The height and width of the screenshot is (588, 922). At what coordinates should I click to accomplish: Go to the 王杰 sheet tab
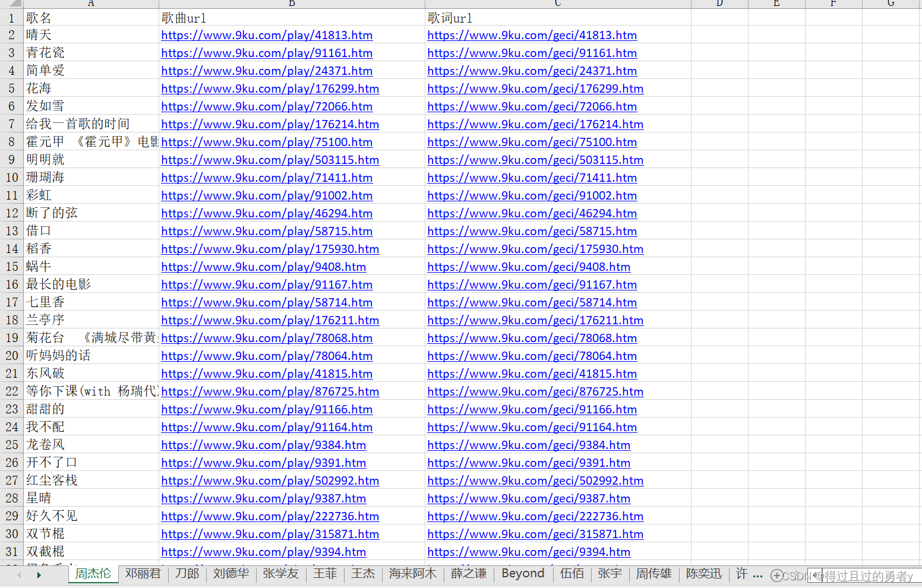pyautogui.click(x=363, y=574)
